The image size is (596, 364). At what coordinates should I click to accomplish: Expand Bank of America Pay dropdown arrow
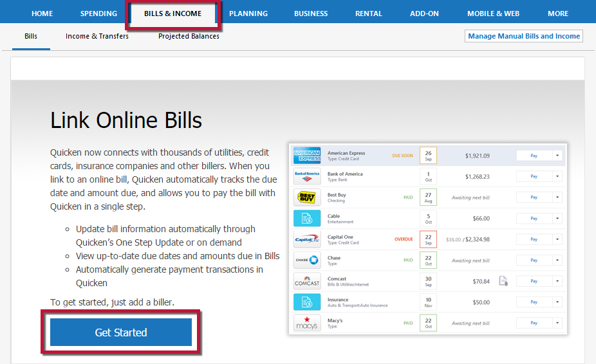pyautogui.click(x=557, y=176)
